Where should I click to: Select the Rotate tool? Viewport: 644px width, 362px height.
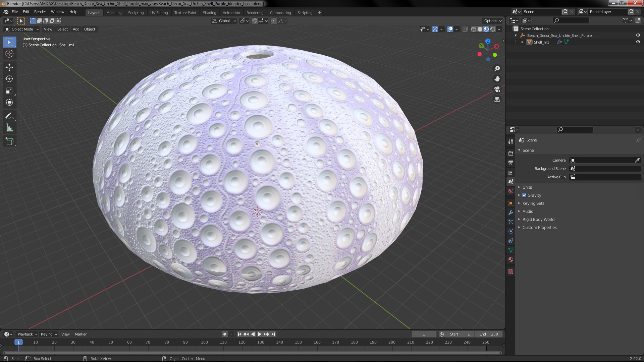[9, 79]
